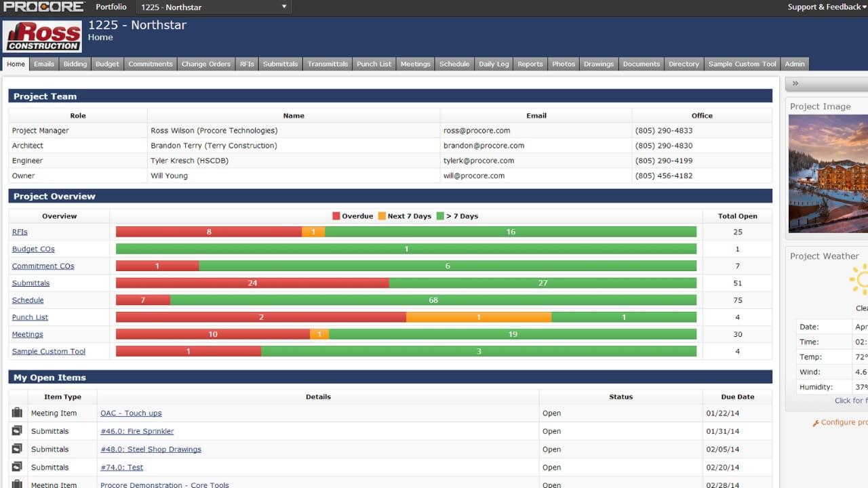Click the Total Open value 75

tap(738, 300)
